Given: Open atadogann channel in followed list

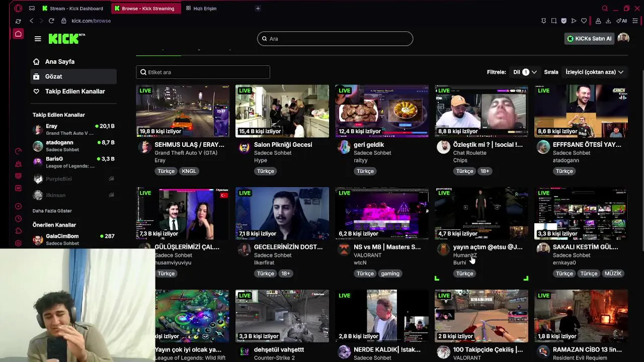Looking at the screenshot, I should pos(73,146).
